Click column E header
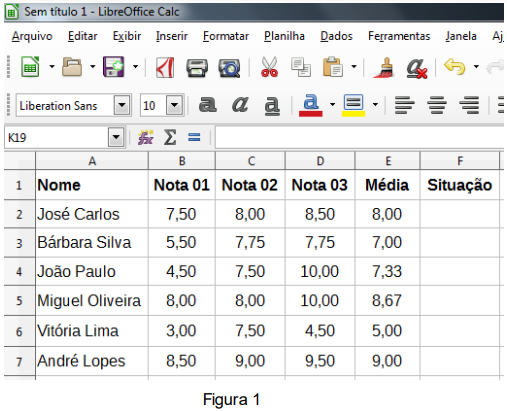This screenshot has width=507, height=411. pyautogui.click(x=387, y=161)
